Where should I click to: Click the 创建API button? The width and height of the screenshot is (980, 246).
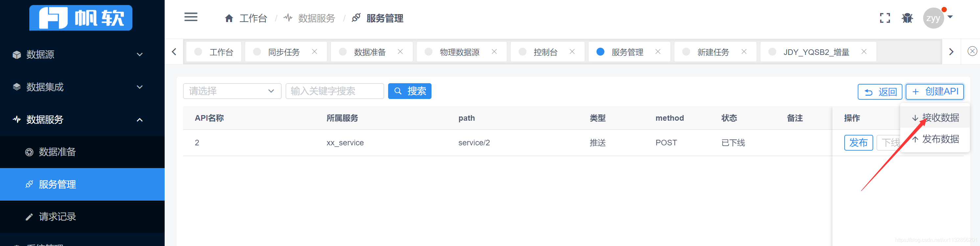(x=935, y=91)
